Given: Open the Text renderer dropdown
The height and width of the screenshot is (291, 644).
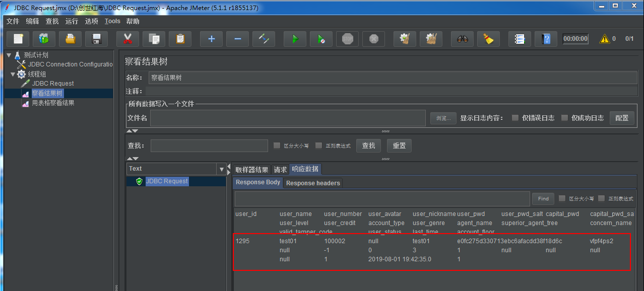Looking at the screenshot, I should tap(221, 169).
